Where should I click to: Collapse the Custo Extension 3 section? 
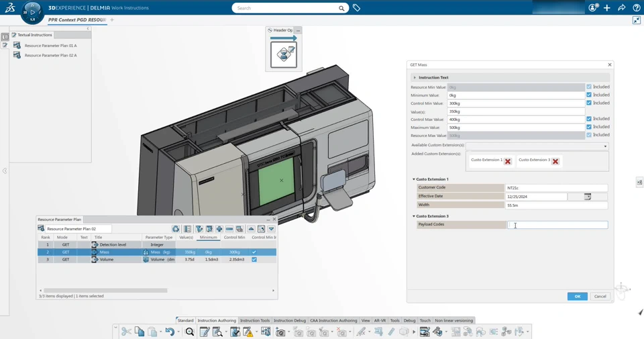pyautogui.click(x=414, y=216)
